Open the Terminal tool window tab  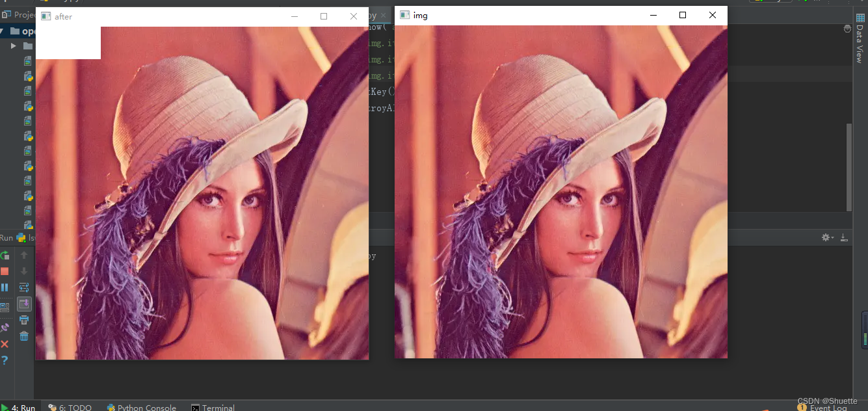click(x=213, y=408)
